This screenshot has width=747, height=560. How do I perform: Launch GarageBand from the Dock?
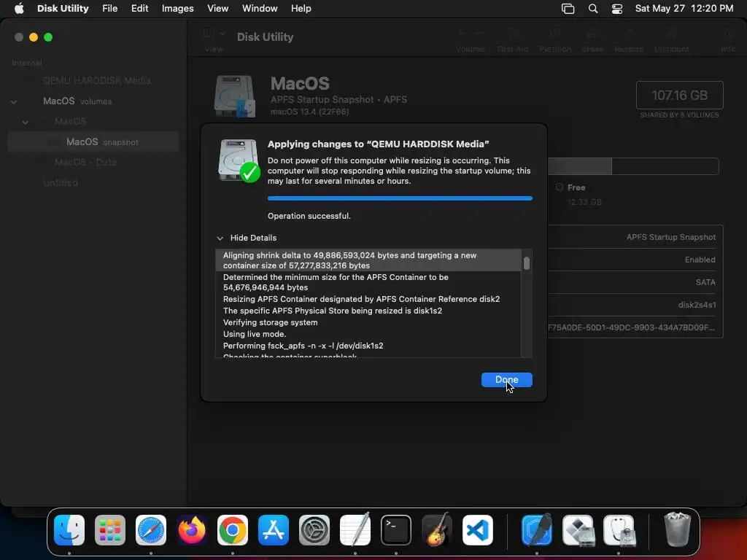437,529
